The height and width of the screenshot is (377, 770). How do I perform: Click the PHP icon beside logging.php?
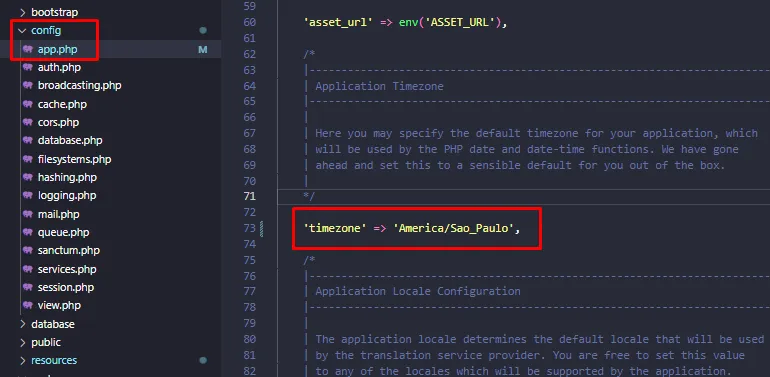(28, 195)
